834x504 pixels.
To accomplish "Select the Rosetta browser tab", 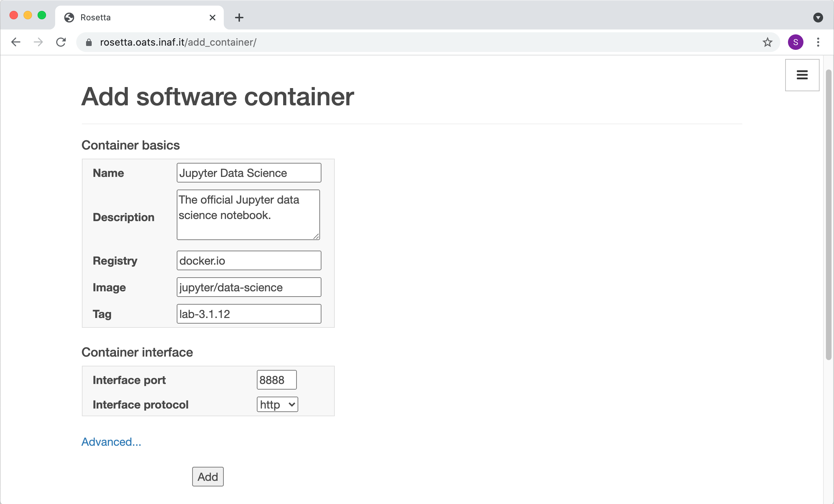I will tap(139, 18).
